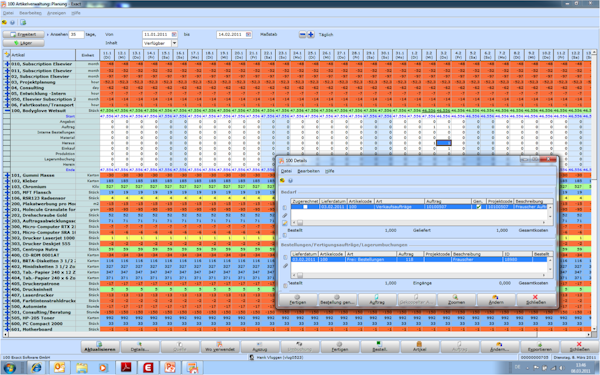Click the minus Maßstab zoom icon
Image resolution: width=600 pixels, height=375 pixels.
[x=302, y=34]
